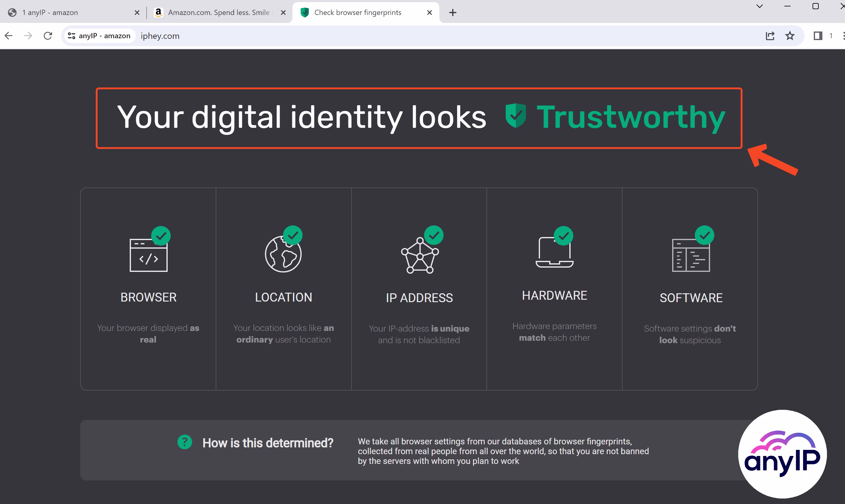Image resolution: width=845 pixels, height=504 pixels.
Task: Close the Check browser fingerprints tab
Action: tap(429, 13)
